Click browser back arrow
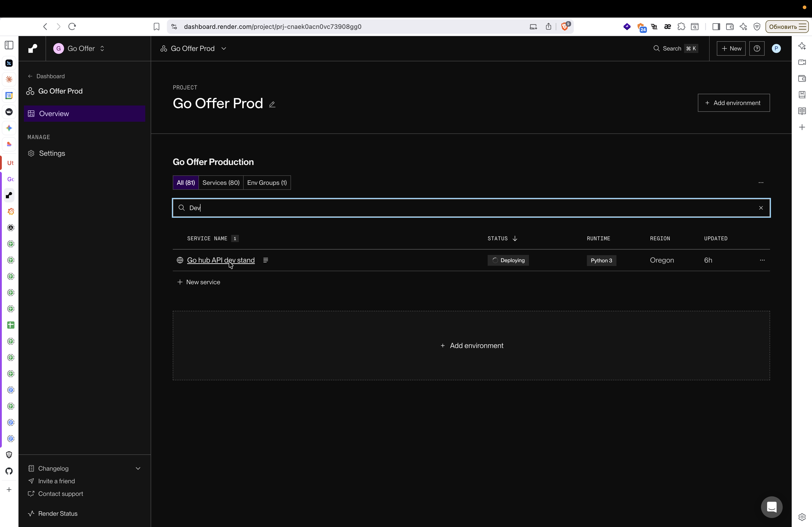This screenshot has width=812, height=527. [45, 27]
